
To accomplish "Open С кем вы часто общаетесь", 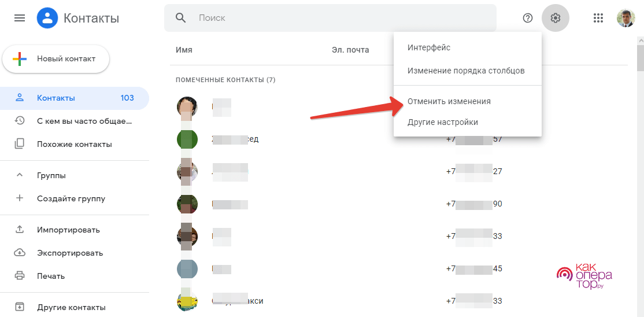I will [x=84, y=121].
